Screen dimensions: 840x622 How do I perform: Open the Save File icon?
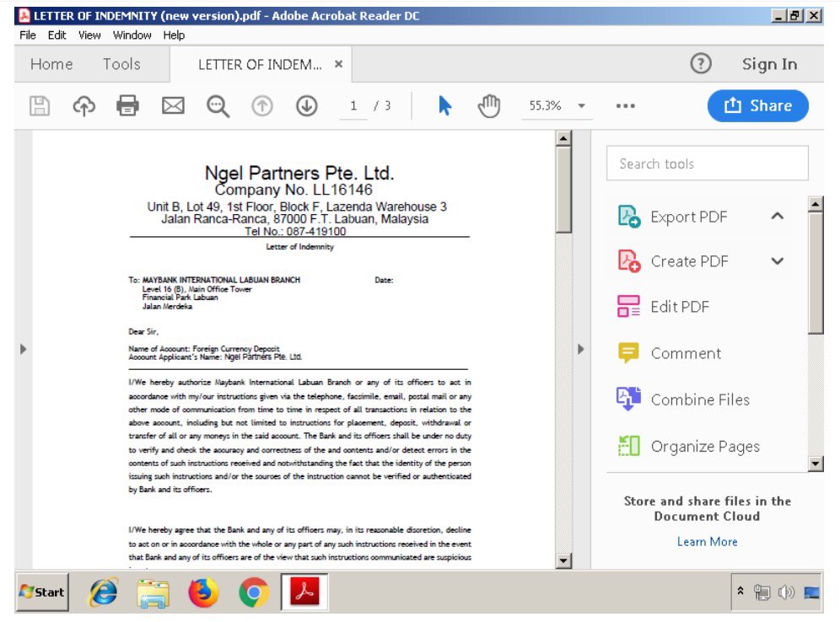(x=38, y=105)
